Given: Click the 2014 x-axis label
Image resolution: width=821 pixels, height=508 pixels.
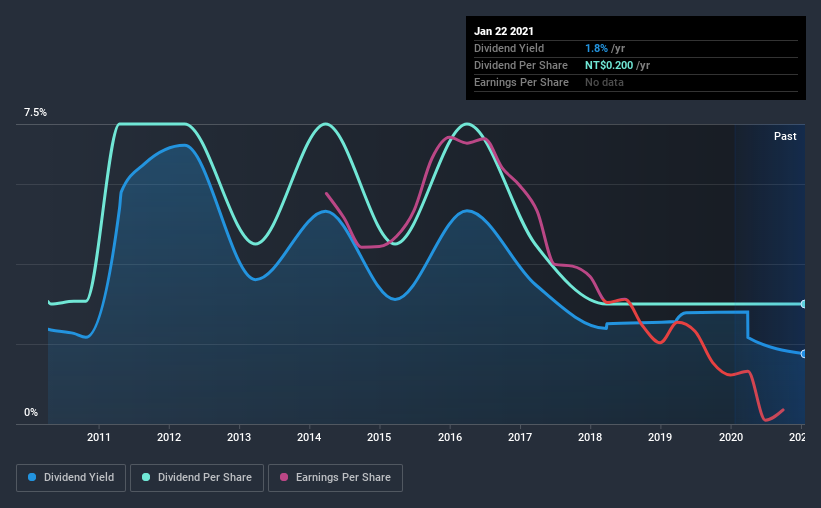Looking at the screenshot, I should coord(309,437).
